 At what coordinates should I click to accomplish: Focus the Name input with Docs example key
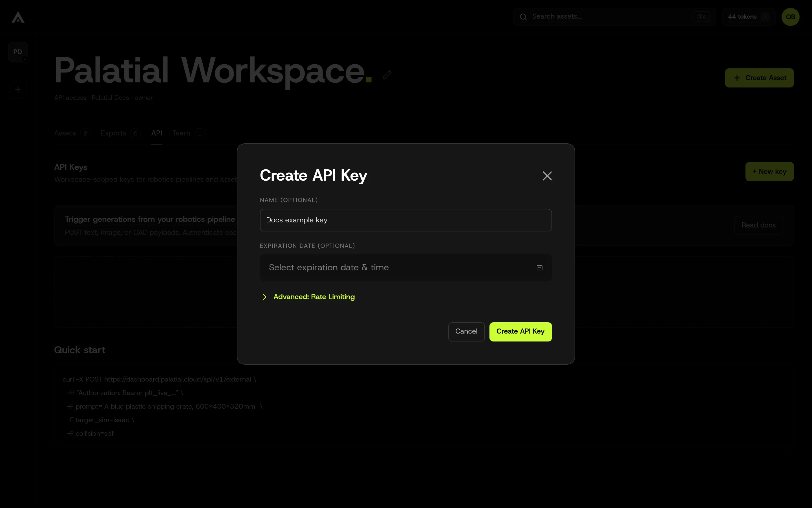(x=406, y=220)
